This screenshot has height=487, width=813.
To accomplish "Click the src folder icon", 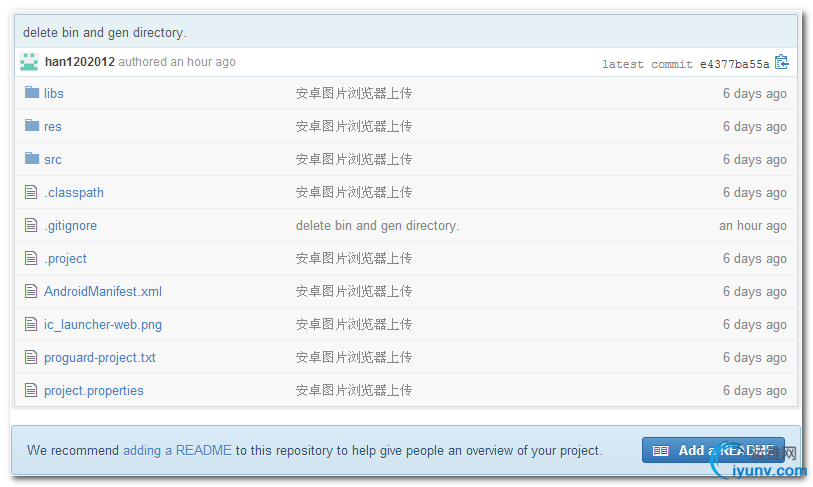I will 32,158.
